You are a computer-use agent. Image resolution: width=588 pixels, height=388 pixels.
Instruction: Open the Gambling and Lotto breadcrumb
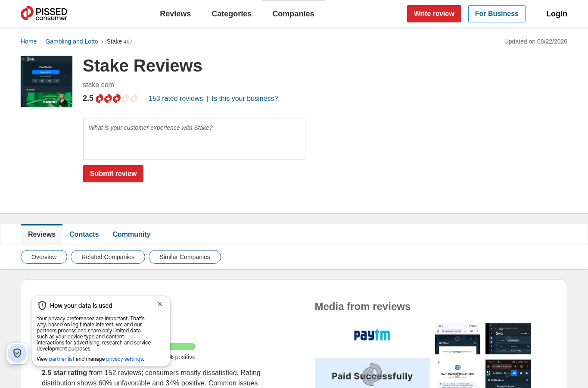72,41
